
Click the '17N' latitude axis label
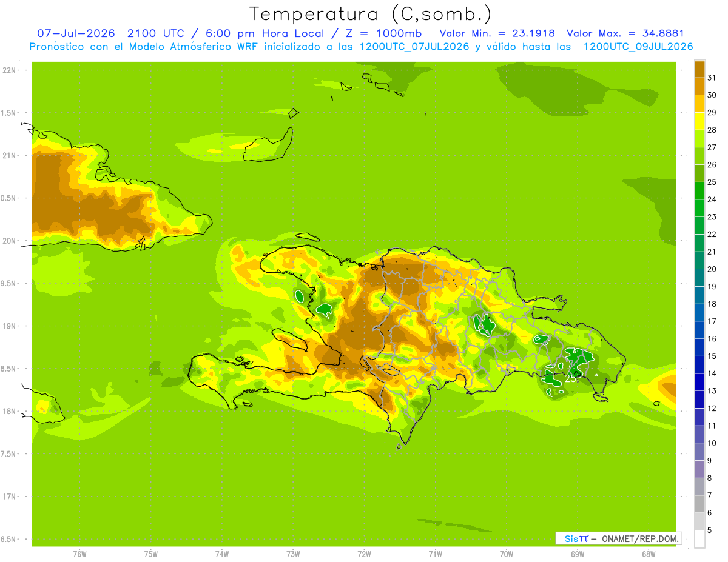tap(8, 497)
